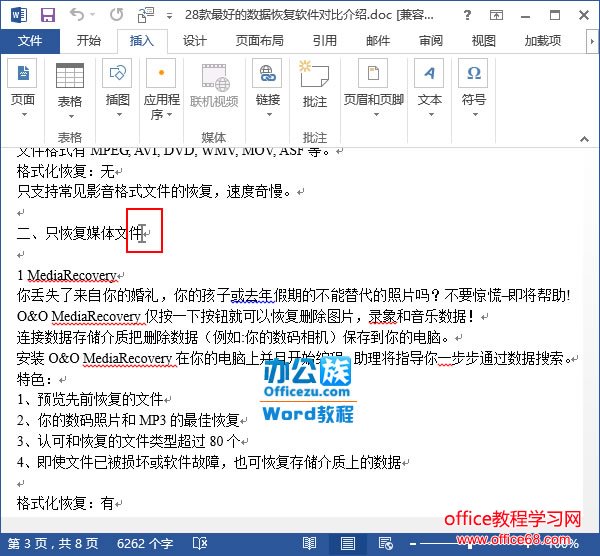Open the 邮件 (Mailings) tab
The image size is (600, 556).
point(378,41)
